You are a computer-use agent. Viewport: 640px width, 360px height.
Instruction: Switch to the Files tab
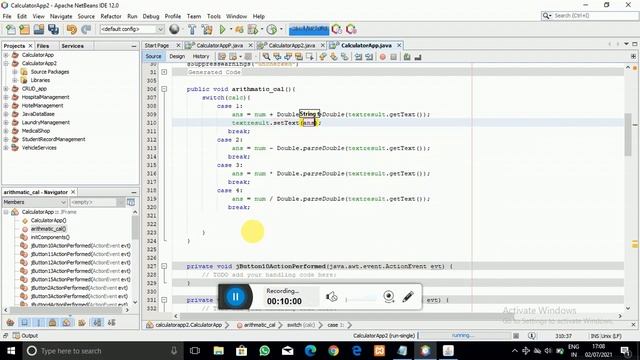[43, 46]
